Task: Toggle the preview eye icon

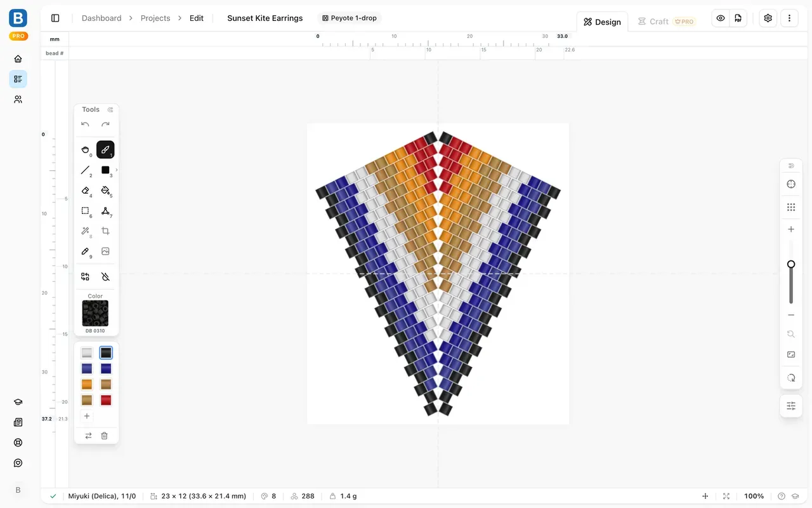Action: click(x=721, y=18)
